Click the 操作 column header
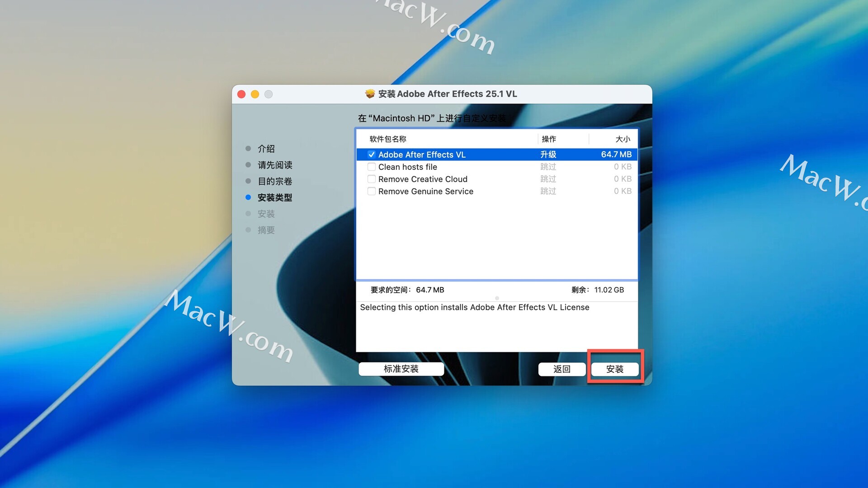Image resolution: width=868 pixels, height=488 pixels. coord(549,139)
